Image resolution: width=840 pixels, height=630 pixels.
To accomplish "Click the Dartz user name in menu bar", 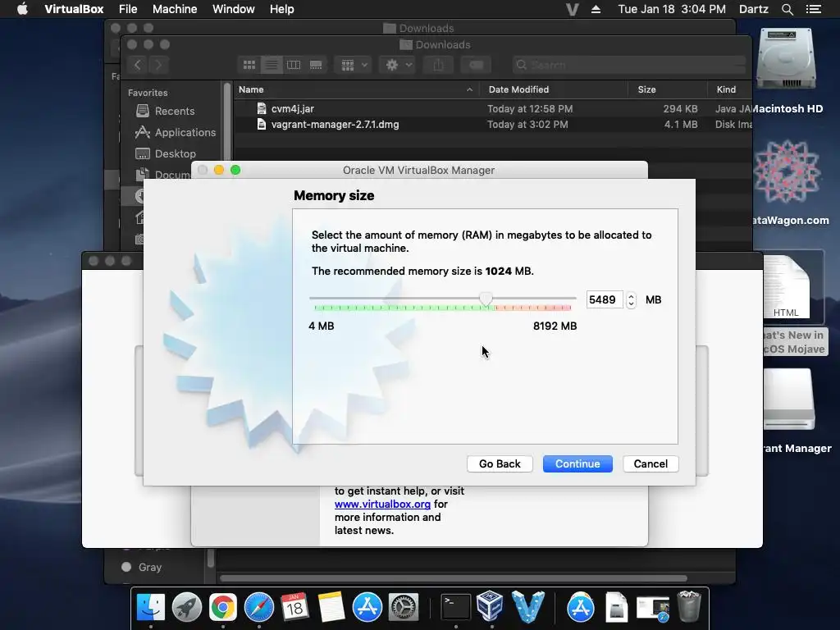I will 753,9.
